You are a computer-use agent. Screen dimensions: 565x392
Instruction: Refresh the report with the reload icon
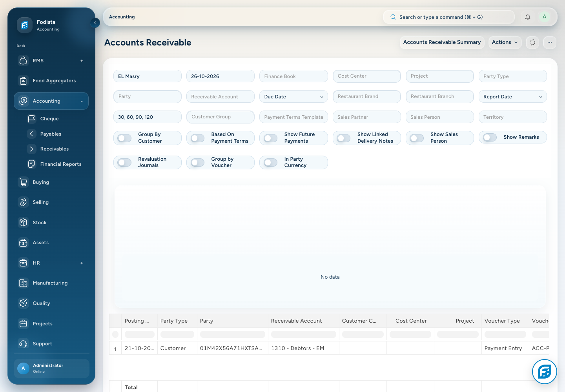tap(532, 42)
